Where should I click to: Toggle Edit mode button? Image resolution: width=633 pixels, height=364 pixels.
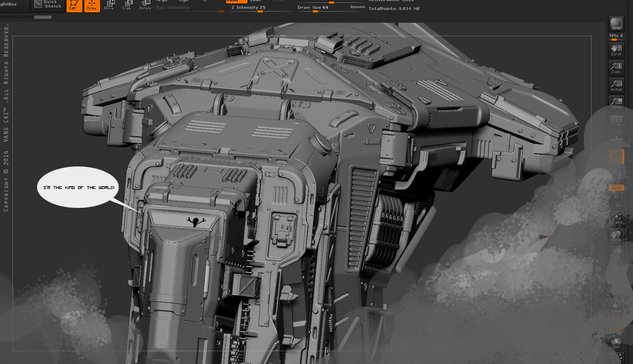74,6
